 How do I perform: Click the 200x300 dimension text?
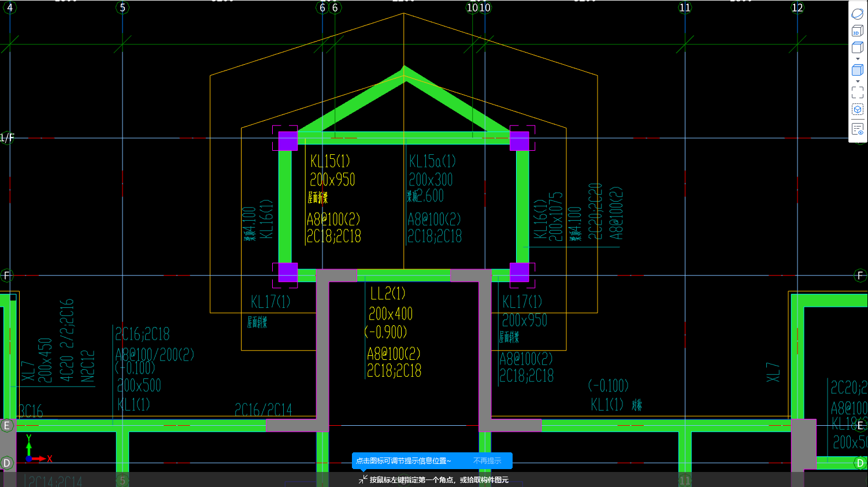[431, 180]
